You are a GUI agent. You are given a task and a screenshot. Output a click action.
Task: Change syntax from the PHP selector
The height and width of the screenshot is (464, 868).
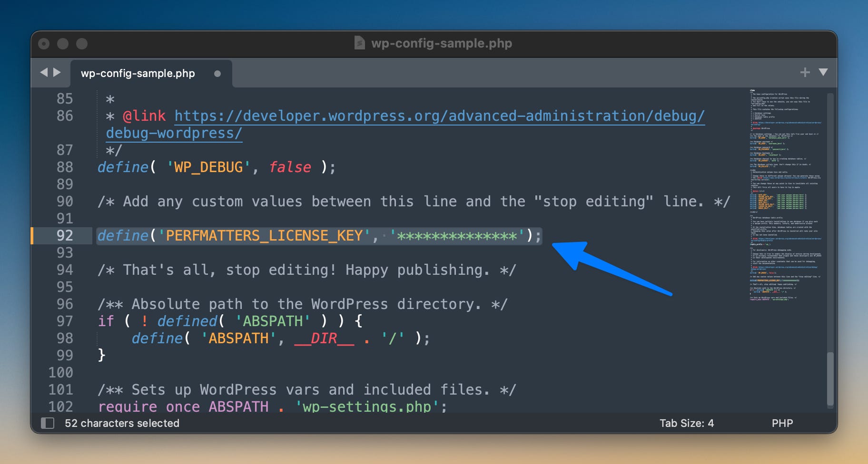(x=782, y=423)
